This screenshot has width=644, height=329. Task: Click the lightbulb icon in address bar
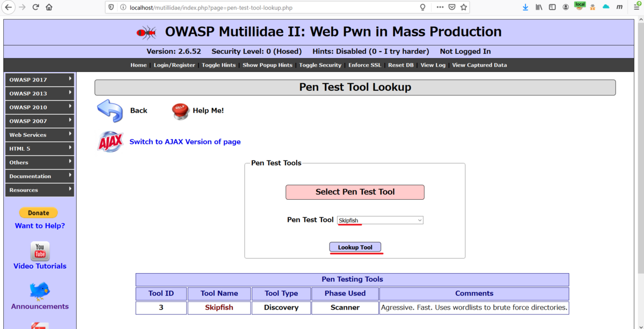click(423, 8)
